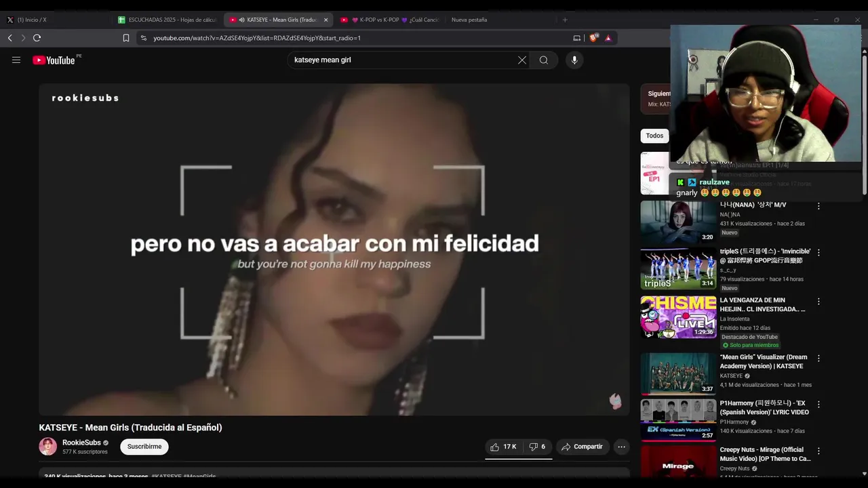
Task: Subscribe with the Suscribirme button
Action: pos(144,447)
